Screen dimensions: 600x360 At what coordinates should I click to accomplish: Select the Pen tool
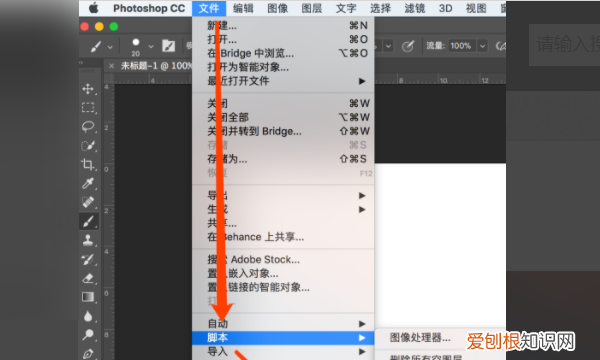coord(88,353)
